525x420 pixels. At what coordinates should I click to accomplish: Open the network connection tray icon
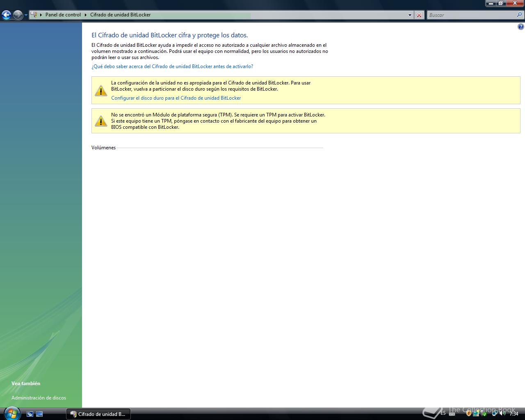pos(495,413)
